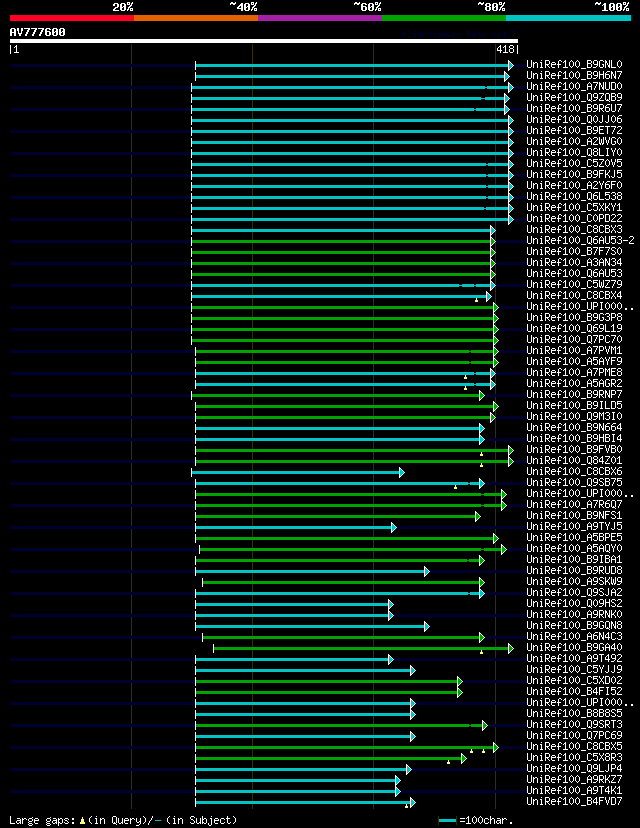
Task: Select the UniRef100_A7PME8 label
Action: point(574,373)
